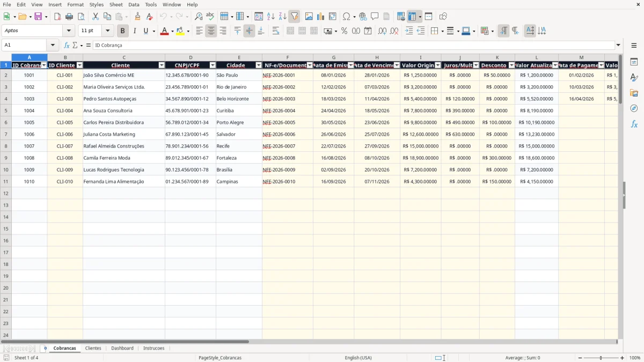644x362 pixels.
Task: Open sidebar Navigator compass icon
Action: [x=634, y=108]
